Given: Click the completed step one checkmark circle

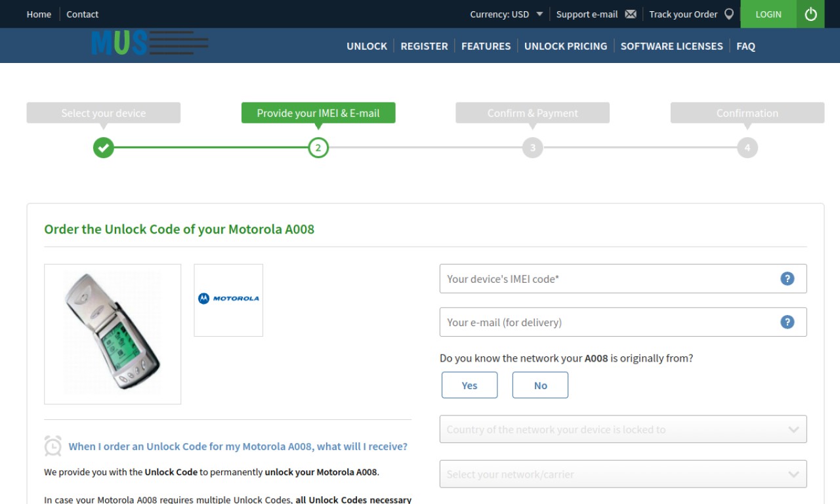Looking at the screenshot, I should [x=104, y=148].
